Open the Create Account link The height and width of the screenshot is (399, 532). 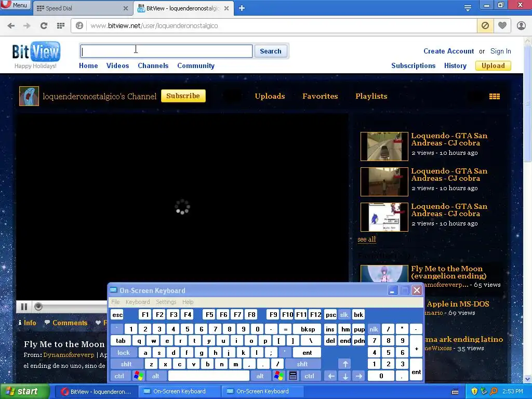[448, 51]
